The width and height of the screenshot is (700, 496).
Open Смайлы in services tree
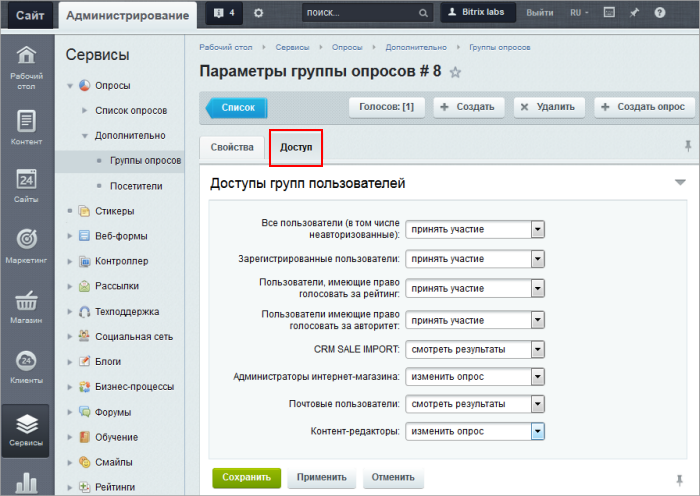113,462
